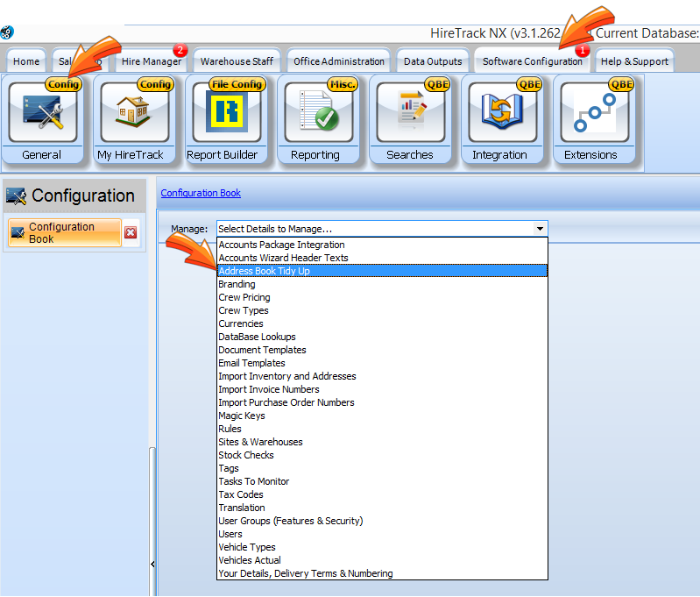Pick Sites & Warehouses from the list

pos(260,442)
